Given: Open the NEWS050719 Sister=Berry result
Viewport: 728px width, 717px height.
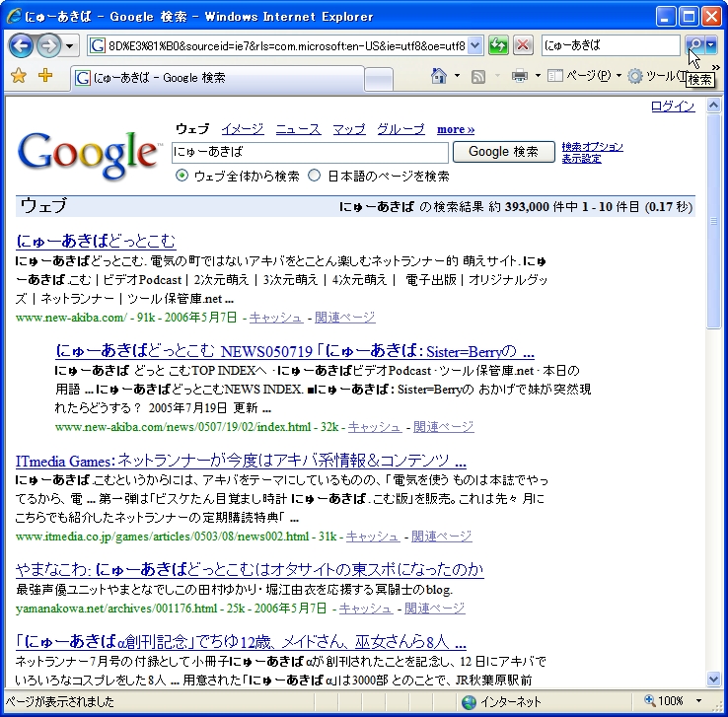Looking at the screenshot, I should pos(295,351).
